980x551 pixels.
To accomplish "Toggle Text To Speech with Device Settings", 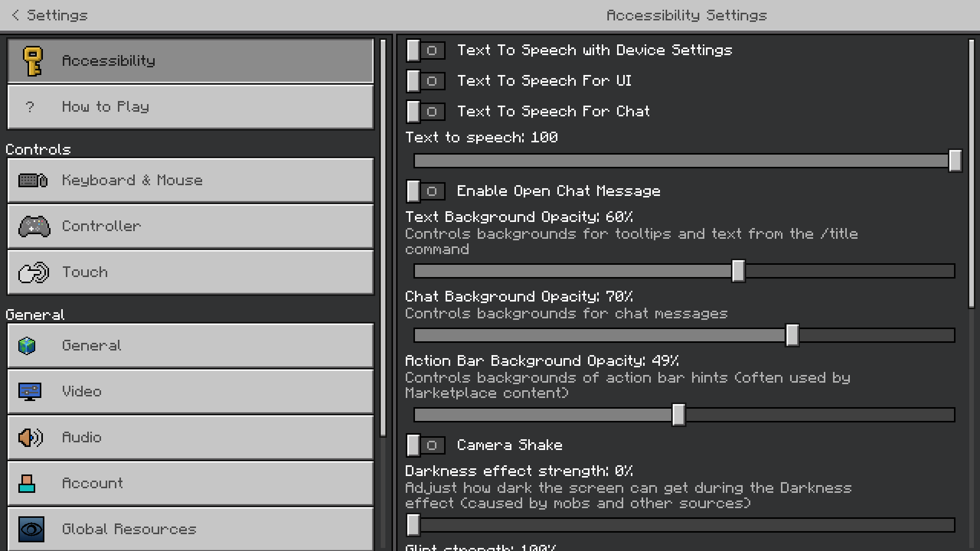I will (426, 51).
